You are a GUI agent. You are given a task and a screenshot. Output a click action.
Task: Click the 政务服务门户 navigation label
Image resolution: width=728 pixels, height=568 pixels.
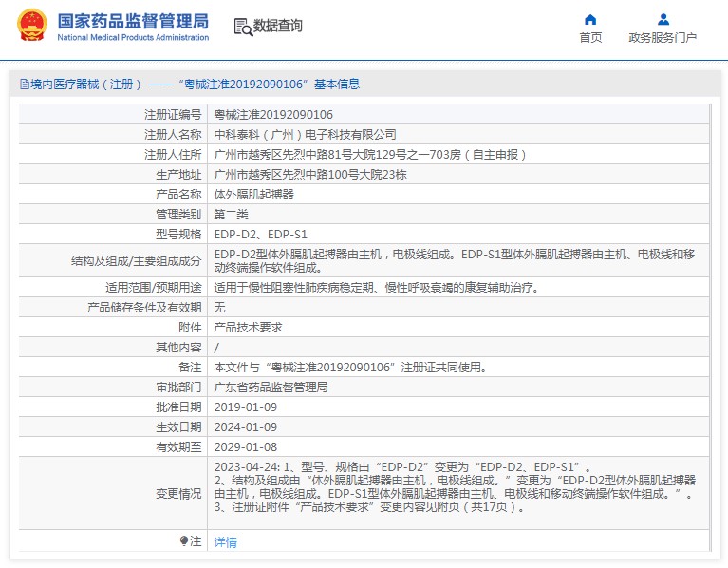(x=663, y=38)
